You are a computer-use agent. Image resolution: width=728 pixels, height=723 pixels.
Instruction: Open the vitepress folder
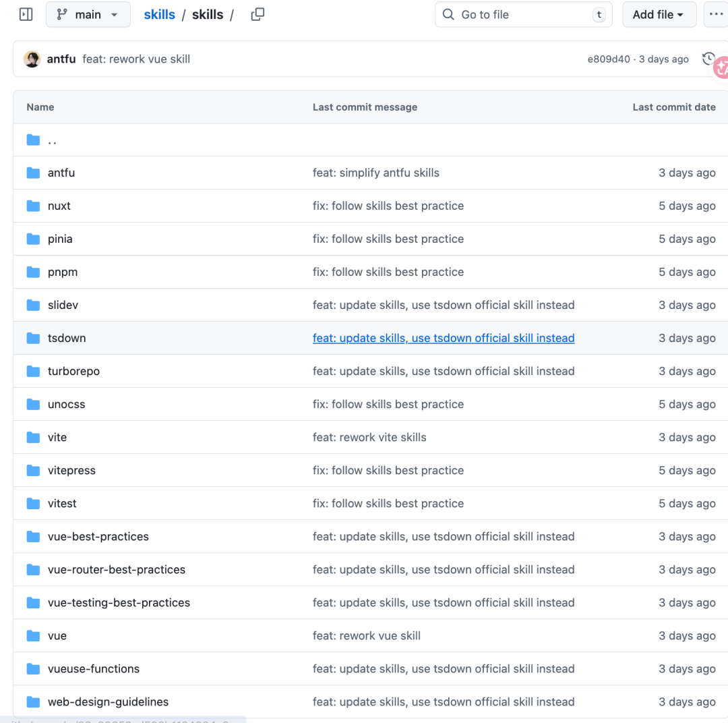click(x=71, y=470)
